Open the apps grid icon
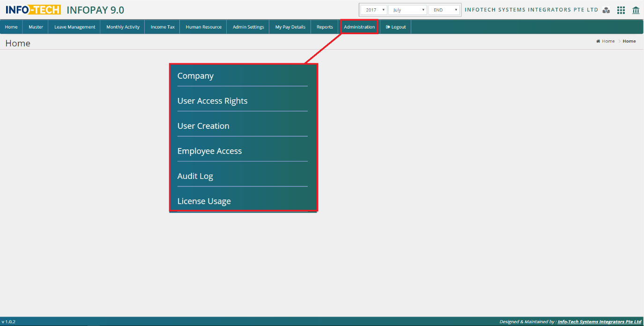 click(x=621, y=10)
